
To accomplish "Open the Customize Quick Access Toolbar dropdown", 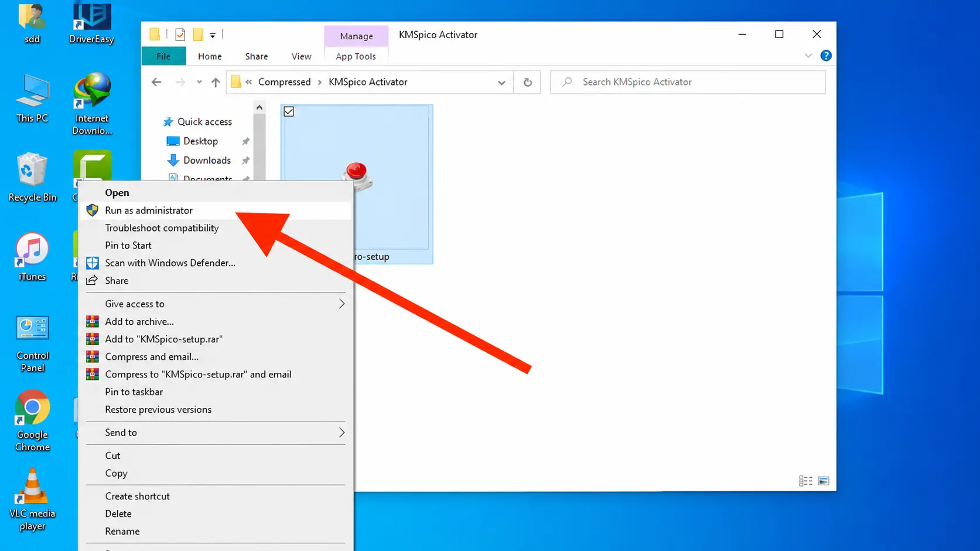I will [x=213, y=35].
